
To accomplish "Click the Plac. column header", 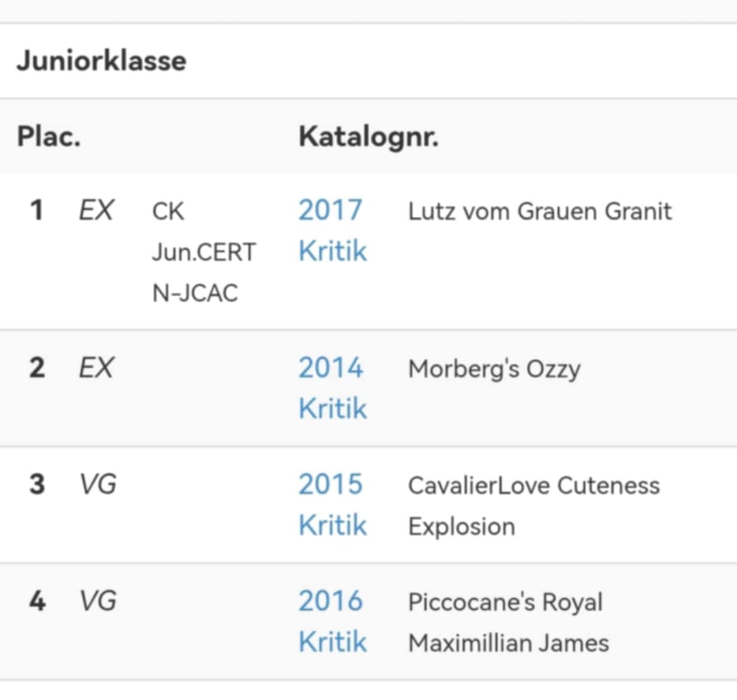I will click(x=48, y=136).
